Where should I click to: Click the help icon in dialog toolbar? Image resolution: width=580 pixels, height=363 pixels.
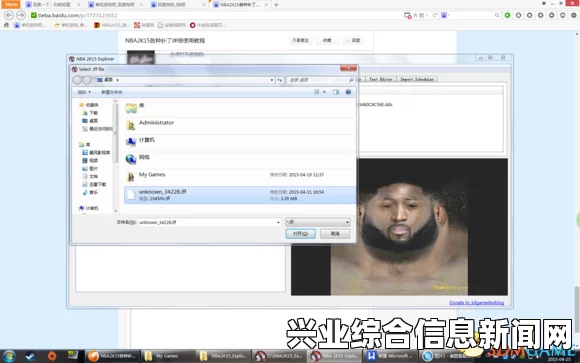[348, 92]
